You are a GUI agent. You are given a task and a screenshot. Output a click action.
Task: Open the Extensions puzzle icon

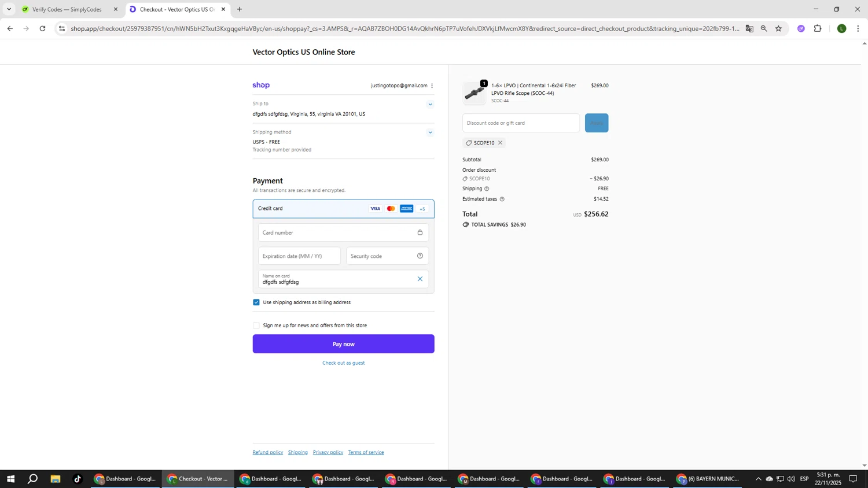tap(818, 28)
